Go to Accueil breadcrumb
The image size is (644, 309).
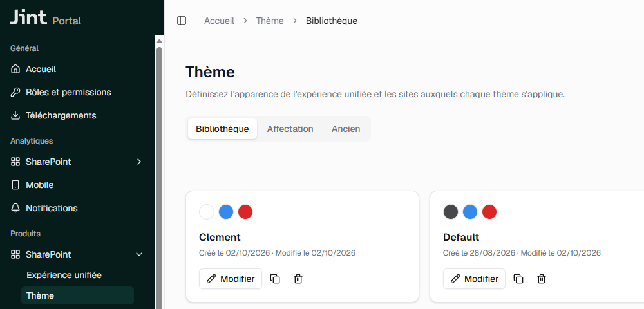220,21
